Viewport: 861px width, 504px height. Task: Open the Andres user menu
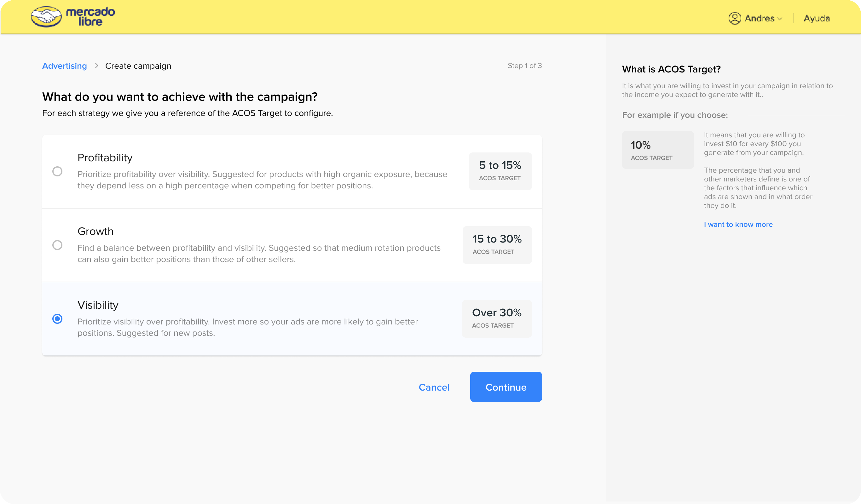pyautogui.click(x=759, y=19)
